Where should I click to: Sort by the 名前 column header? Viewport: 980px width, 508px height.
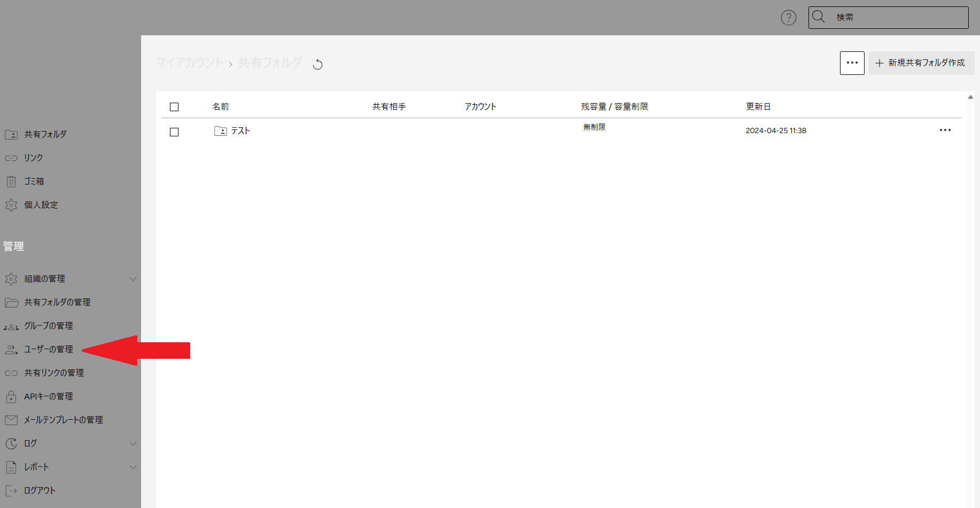point(221,107)
